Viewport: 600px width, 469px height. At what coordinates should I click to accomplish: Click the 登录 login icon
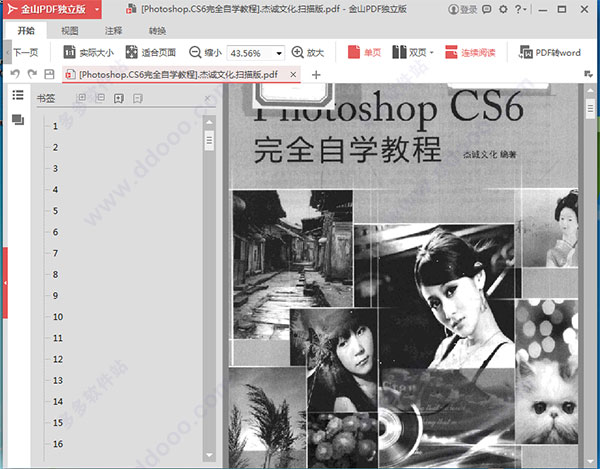462,9
